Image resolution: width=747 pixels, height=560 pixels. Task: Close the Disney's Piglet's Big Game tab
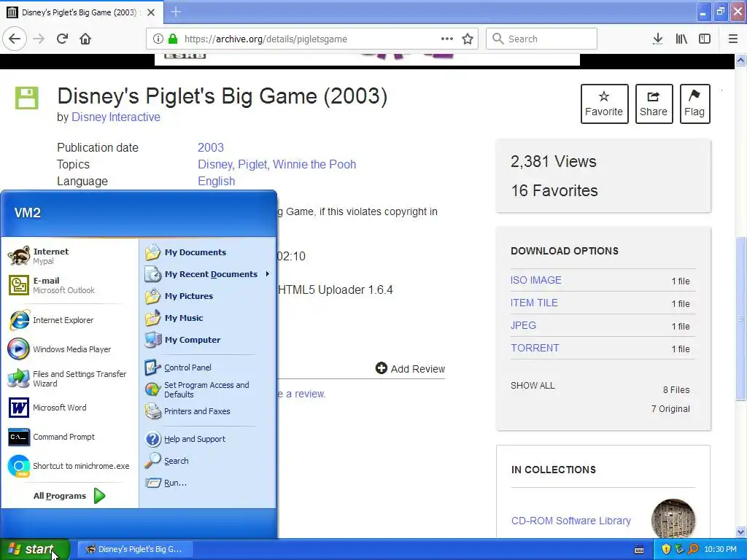pyautogui.click(x=151, y=12)
